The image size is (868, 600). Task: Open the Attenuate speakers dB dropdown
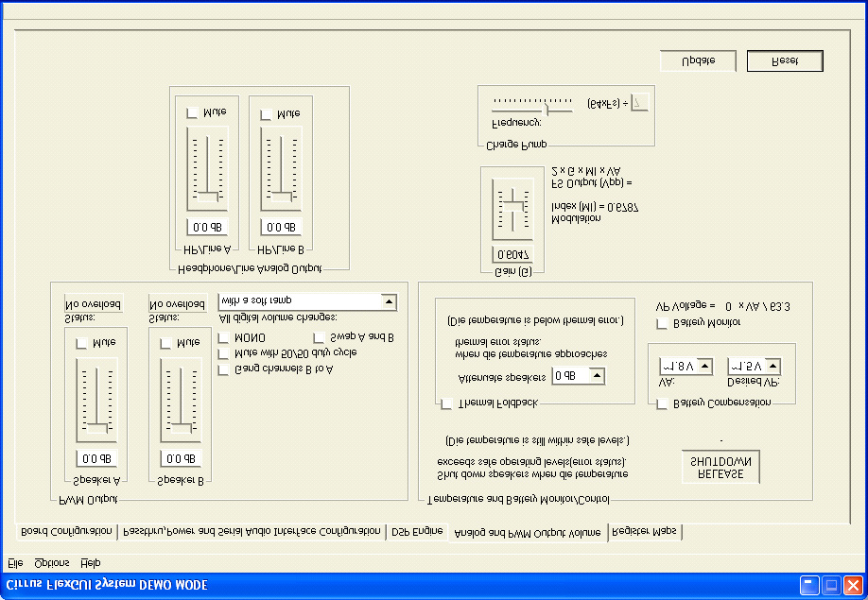point(599,375)
